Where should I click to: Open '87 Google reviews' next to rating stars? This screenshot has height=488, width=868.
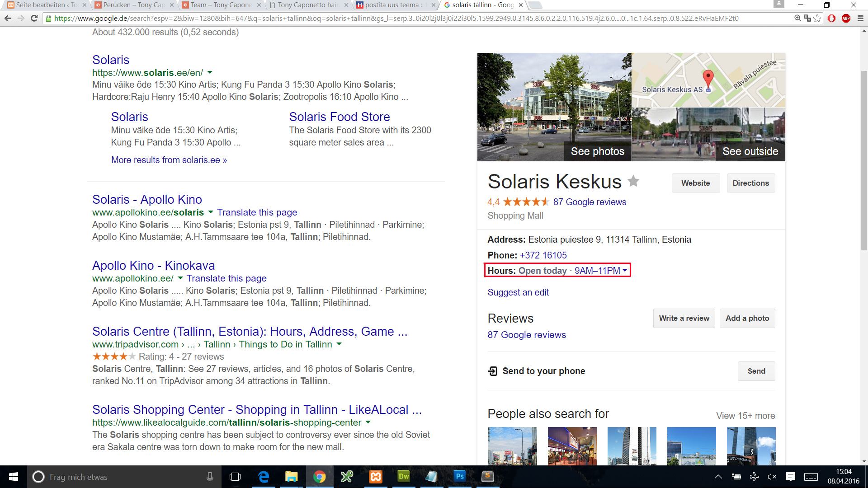590,202
